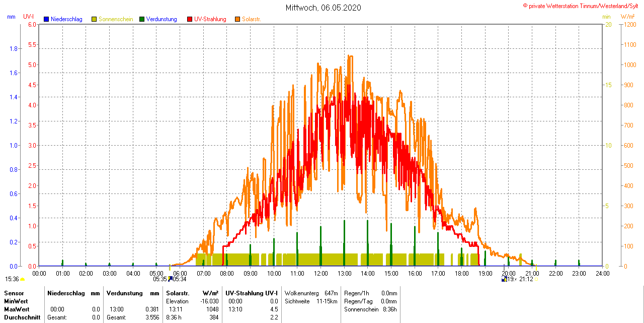The width and height of the screenshot is (644, 323).
Task: Select the UV-Strahlung legend label
Action: click(x=211, y=19)
